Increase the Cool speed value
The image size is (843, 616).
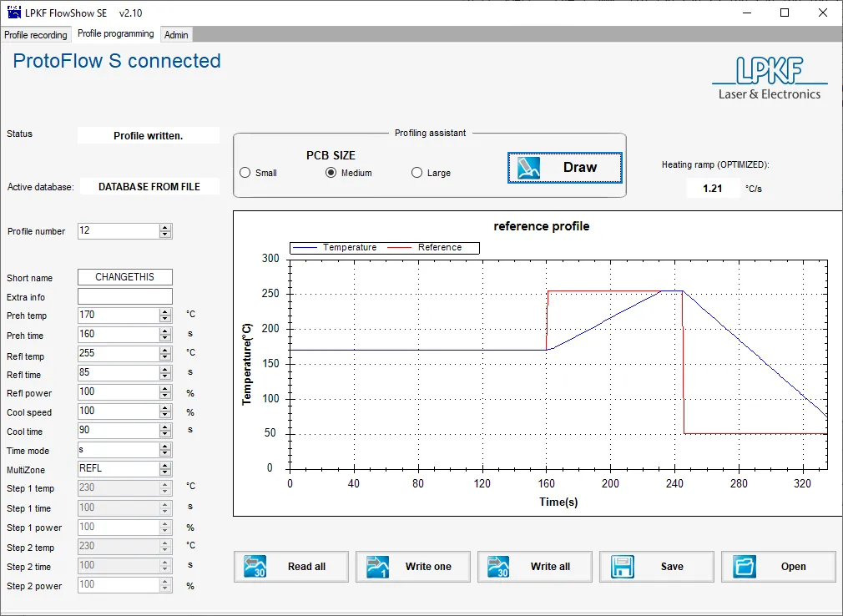pyautogui.click(x=165, y=408)
